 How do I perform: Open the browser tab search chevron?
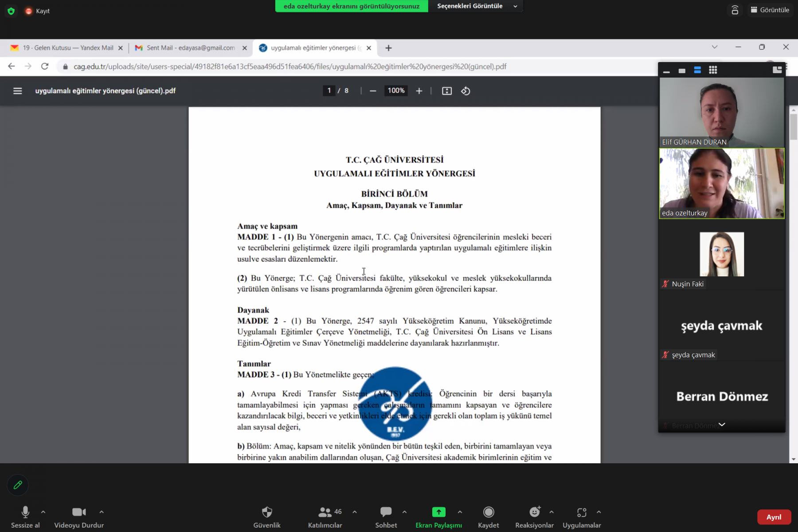click(715, 47)
